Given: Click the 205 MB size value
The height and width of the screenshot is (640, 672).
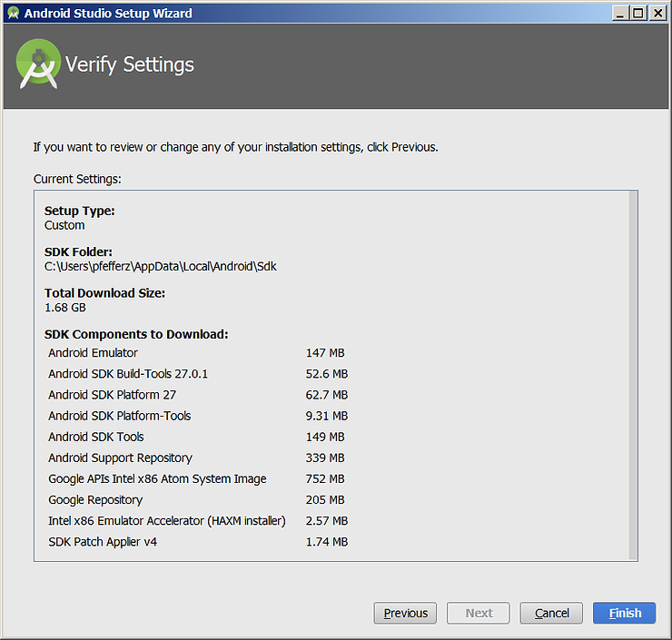Looking at the screenshot, I should (325, 499).
